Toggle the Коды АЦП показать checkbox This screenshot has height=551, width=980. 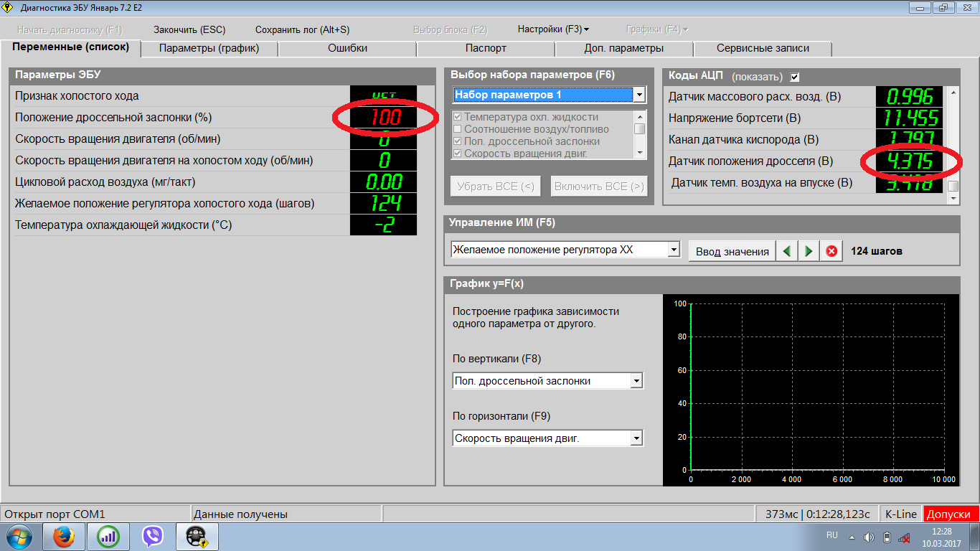coord(794,77)
